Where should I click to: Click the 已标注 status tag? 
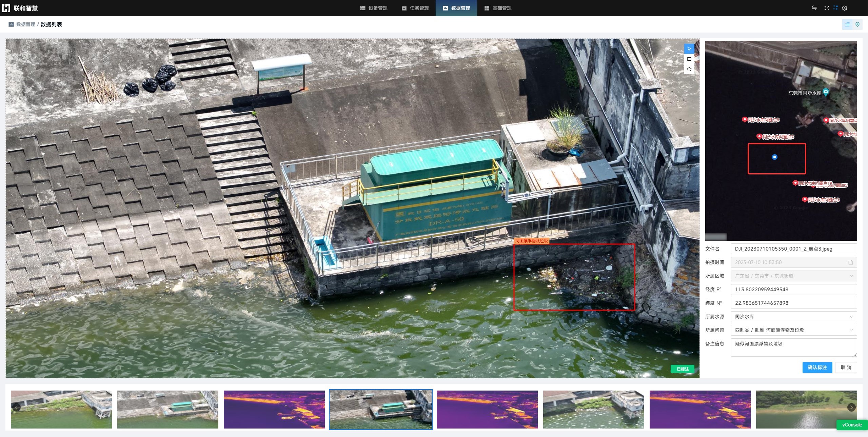(x=682, y=369)
